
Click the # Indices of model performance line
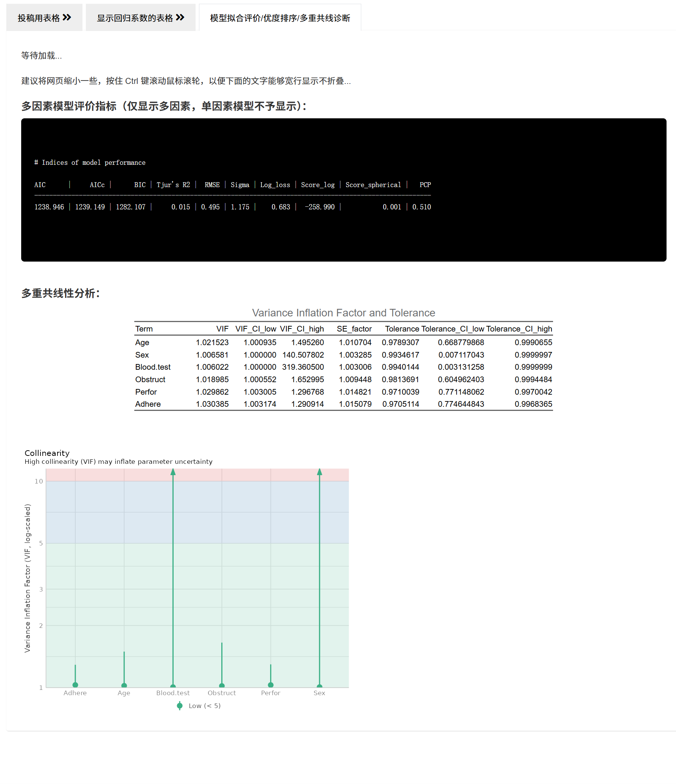click(90, 162)
